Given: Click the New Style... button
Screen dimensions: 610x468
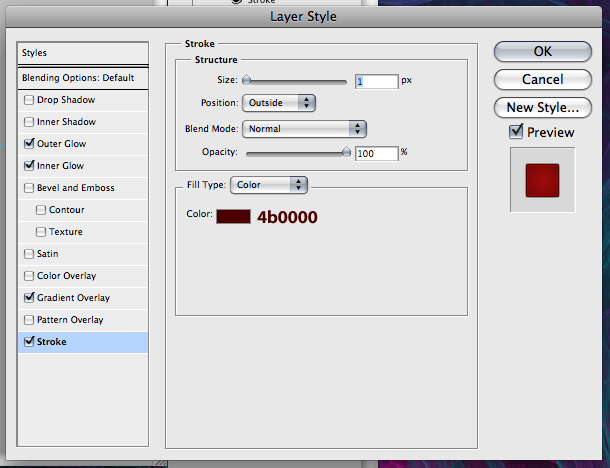Looking at the screenshot, I should [x=543, y=107].
